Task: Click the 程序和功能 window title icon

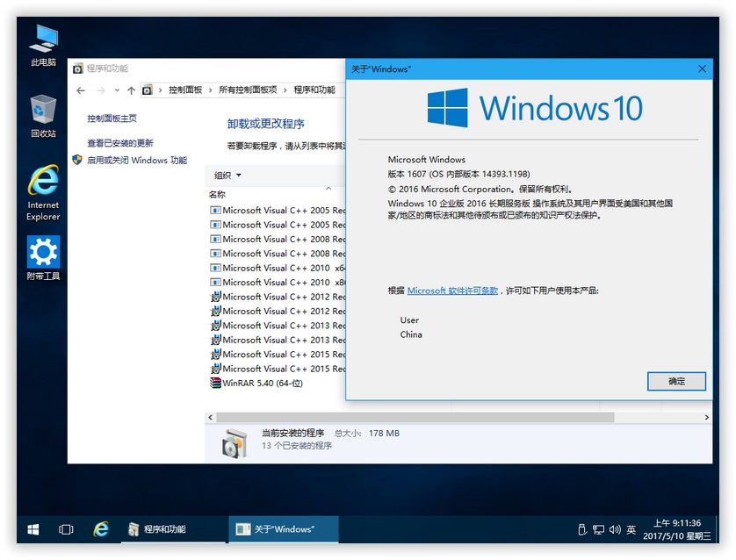Action: point(78,68)
